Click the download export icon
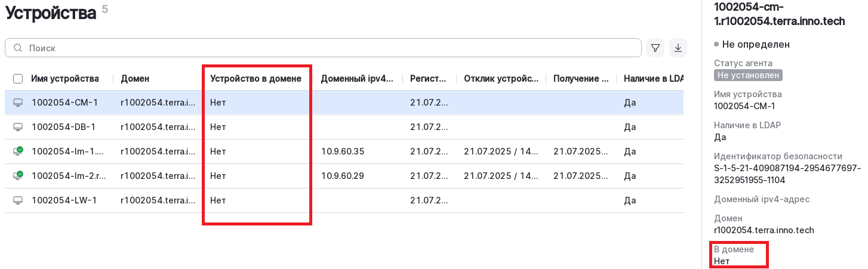This screenshot has height=269, width=868. pyautogui.click(x=678, y=48)
